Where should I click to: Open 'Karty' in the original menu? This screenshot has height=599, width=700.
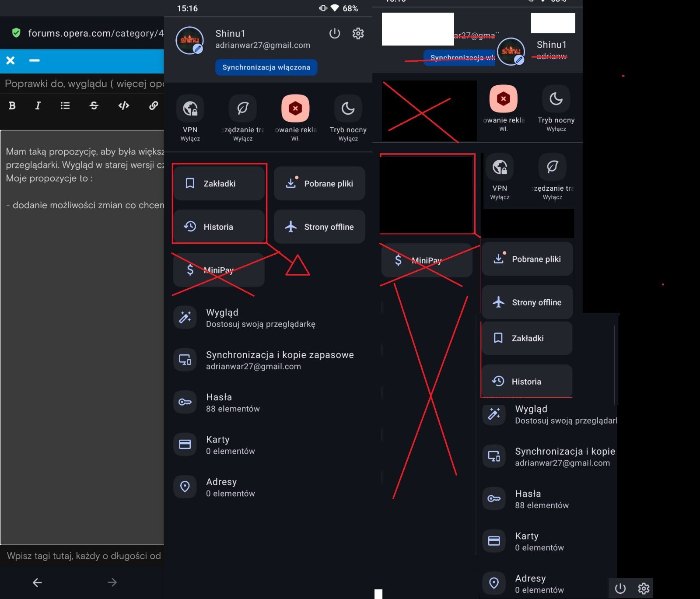tap(268, 445)
